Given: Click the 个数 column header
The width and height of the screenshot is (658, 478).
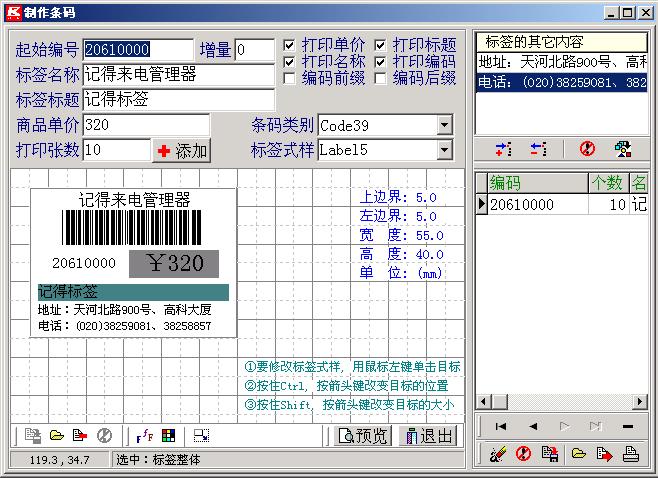Looking at the screenshot, I should (608, 183).
